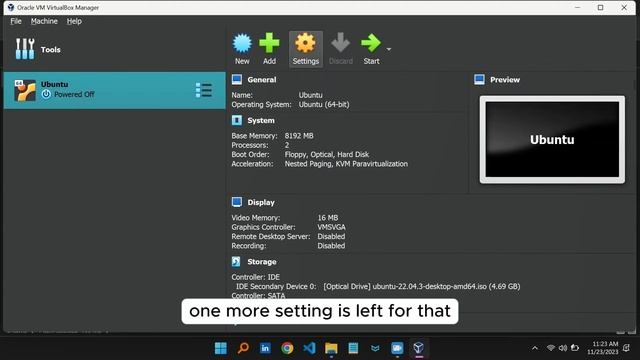Open LinkedIn from the taskbar

265,348
